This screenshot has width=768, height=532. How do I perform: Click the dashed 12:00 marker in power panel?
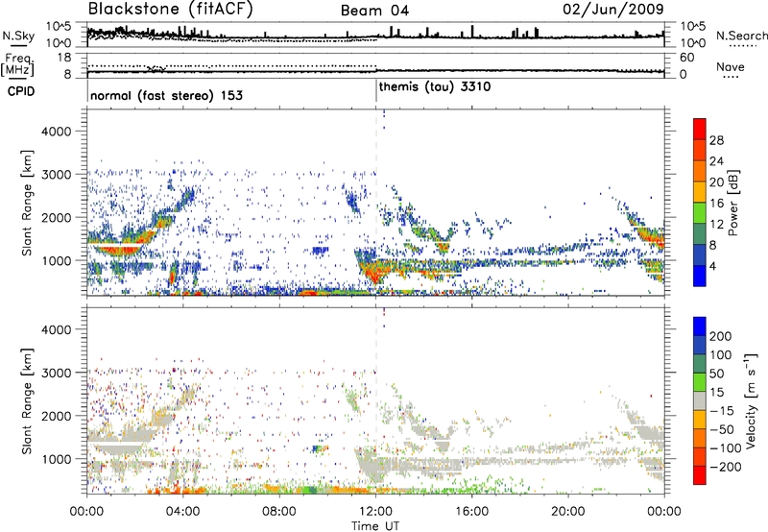click(x=376, y=203)
